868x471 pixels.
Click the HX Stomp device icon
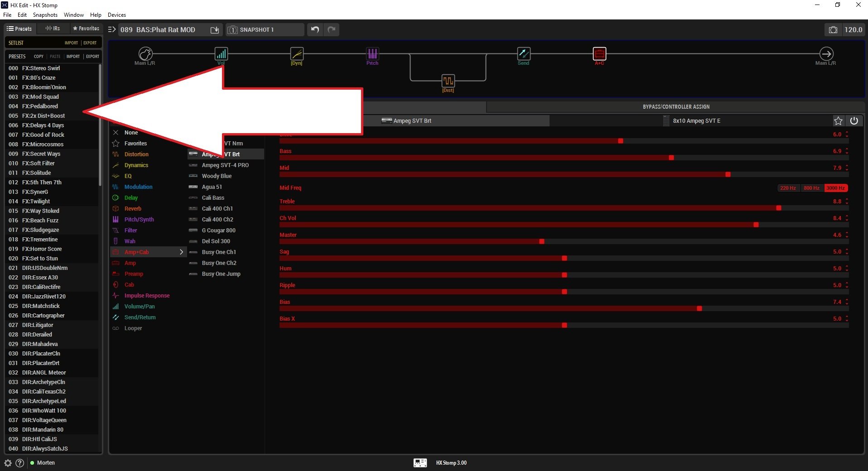point(420,463)
